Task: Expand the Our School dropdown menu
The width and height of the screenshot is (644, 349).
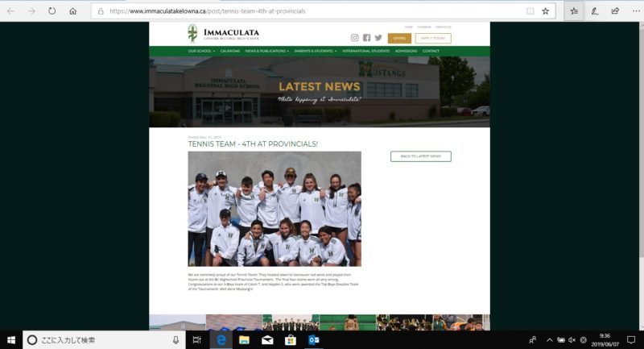Action: point(201,51)
